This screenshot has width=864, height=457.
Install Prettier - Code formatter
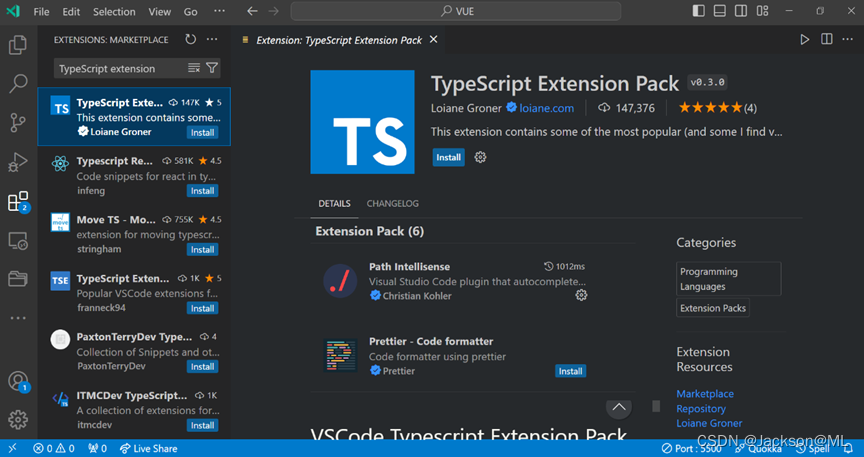click(570, 371)
